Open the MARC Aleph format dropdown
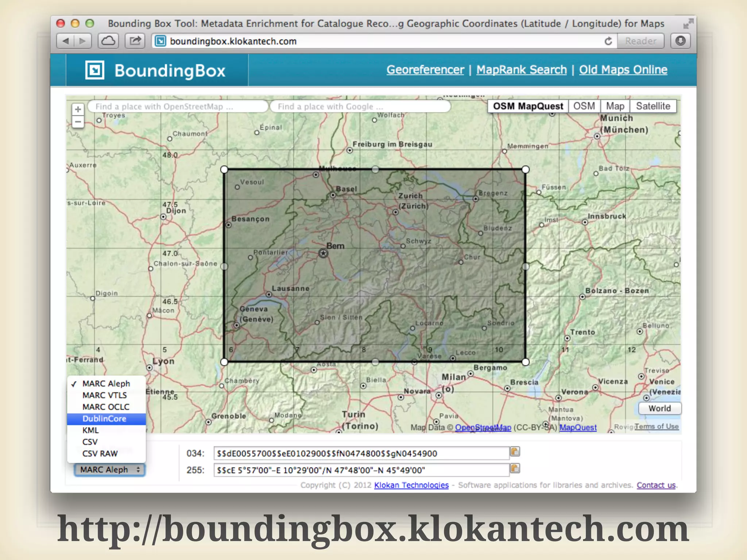This screenshot has height=560, width=747. [109, 470]
